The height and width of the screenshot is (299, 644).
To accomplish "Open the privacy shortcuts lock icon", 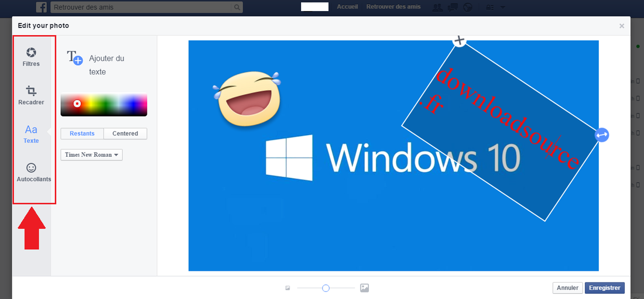I will (490, 7).
